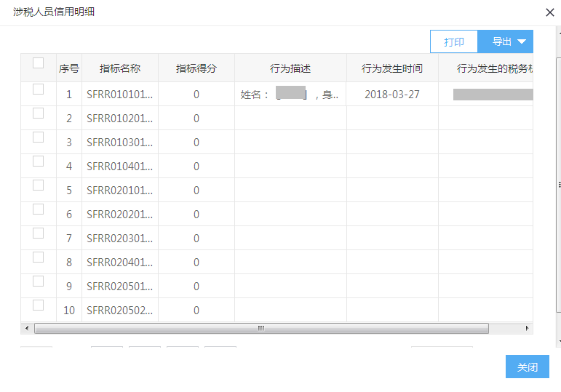Click the 序号 column header

69,68
